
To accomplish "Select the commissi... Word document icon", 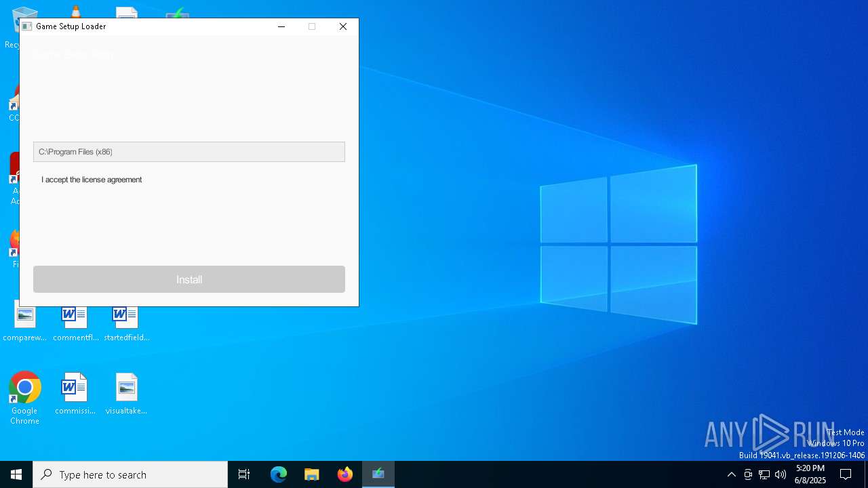I will (75, 393).
